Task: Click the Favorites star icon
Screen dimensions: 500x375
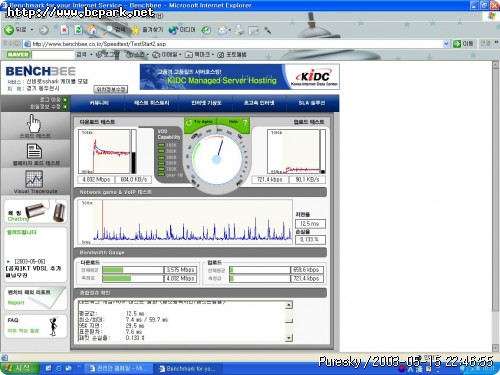Action: pyautogui.click(x=135, y=30)
